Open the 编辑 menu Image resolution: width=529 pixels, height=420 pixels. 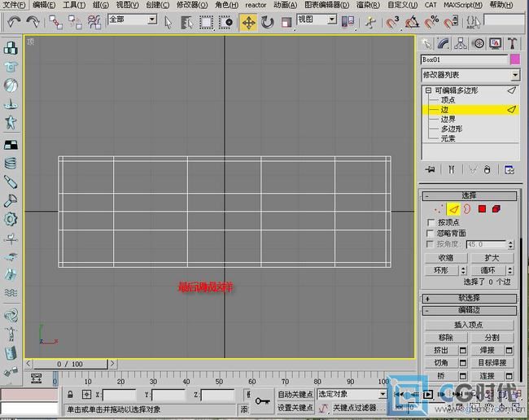(x=44, y=5)
